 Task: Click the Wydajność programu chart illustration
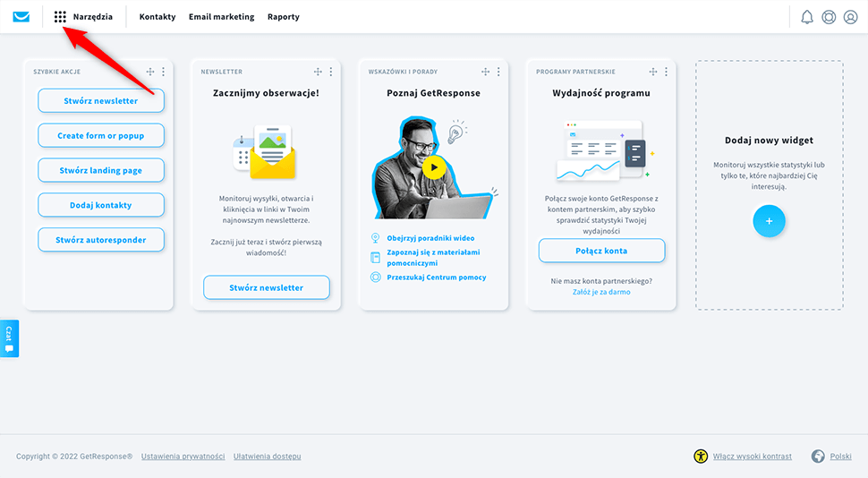[605, 150]
